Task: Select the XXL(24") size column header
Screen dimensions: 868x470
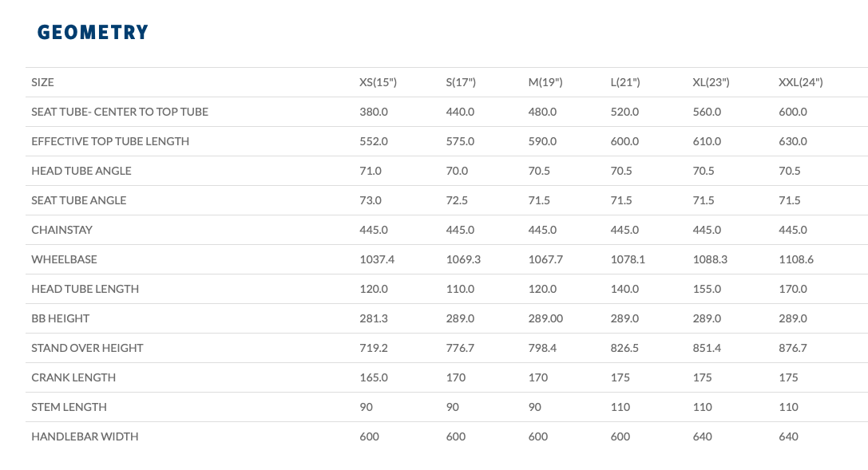Action: [800, 82]
